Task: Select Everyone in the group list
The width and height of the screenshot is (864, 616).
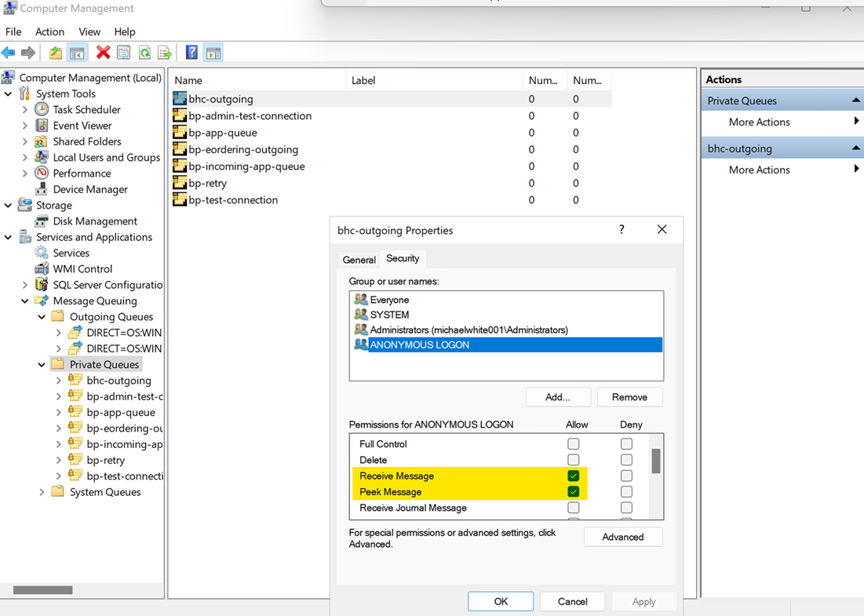Action: (390, 300)
